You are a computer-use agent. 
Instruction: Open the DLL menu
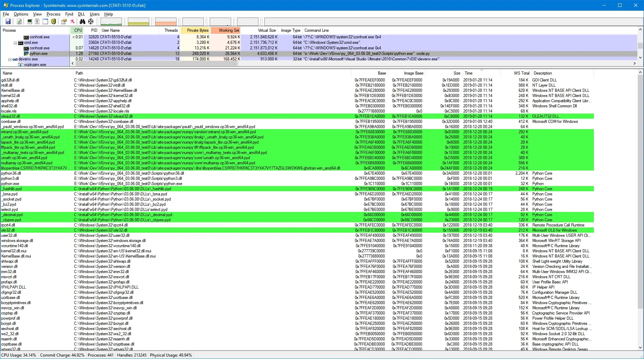click(81, 14)
